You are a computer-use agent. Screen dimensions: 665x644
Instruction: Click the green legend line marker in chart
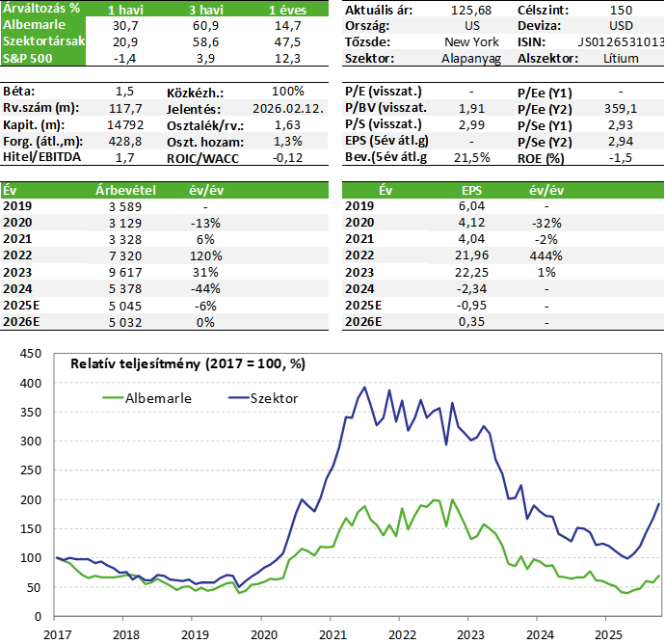(x=113, y=397)
